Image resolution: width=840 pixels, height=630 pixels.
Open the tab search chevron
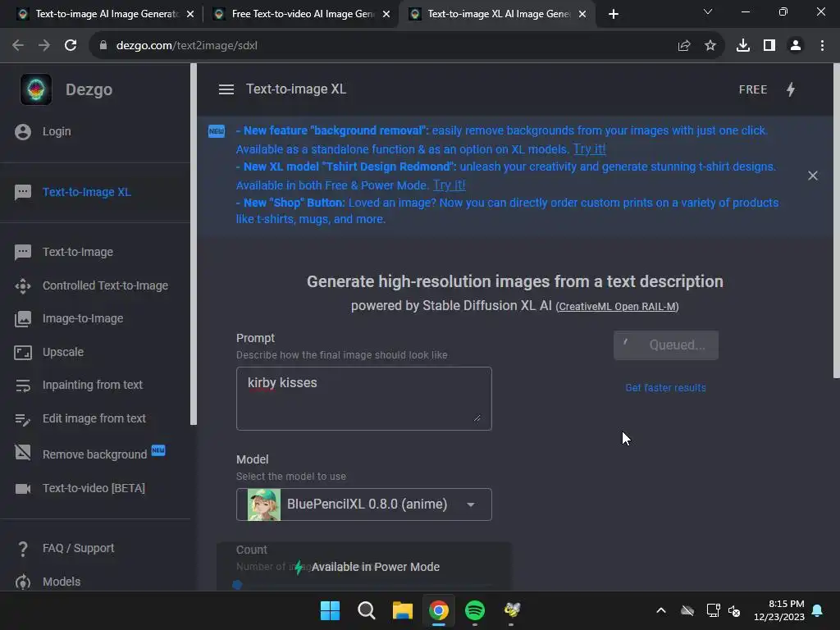(x=708, y=11)
